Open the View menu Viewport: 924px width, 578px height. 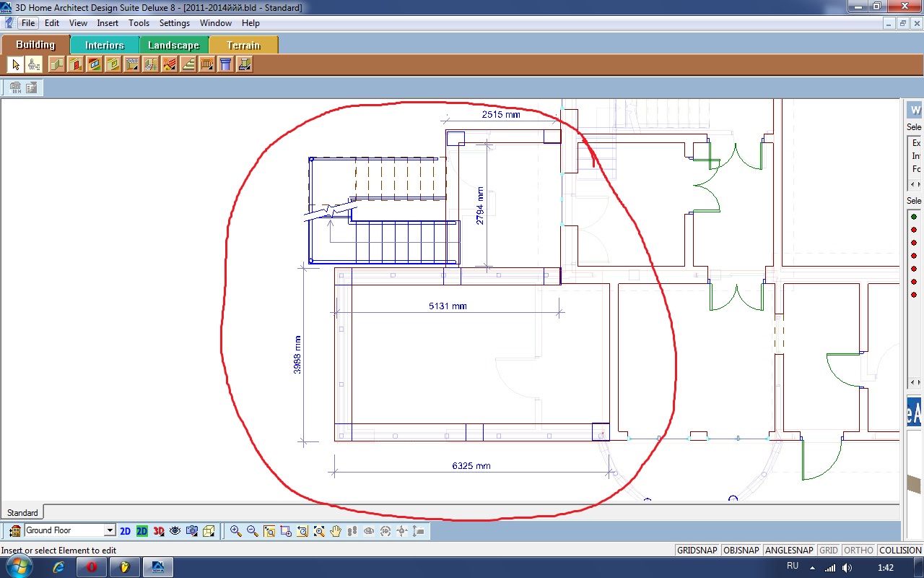point(78,23)
